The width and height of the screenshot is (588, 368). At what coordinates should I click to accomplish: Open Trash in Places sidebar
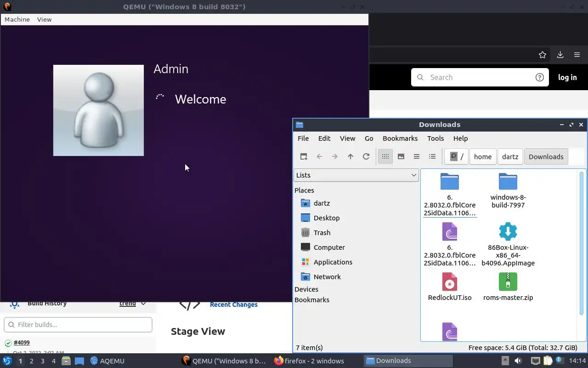[x=316, y=232]
